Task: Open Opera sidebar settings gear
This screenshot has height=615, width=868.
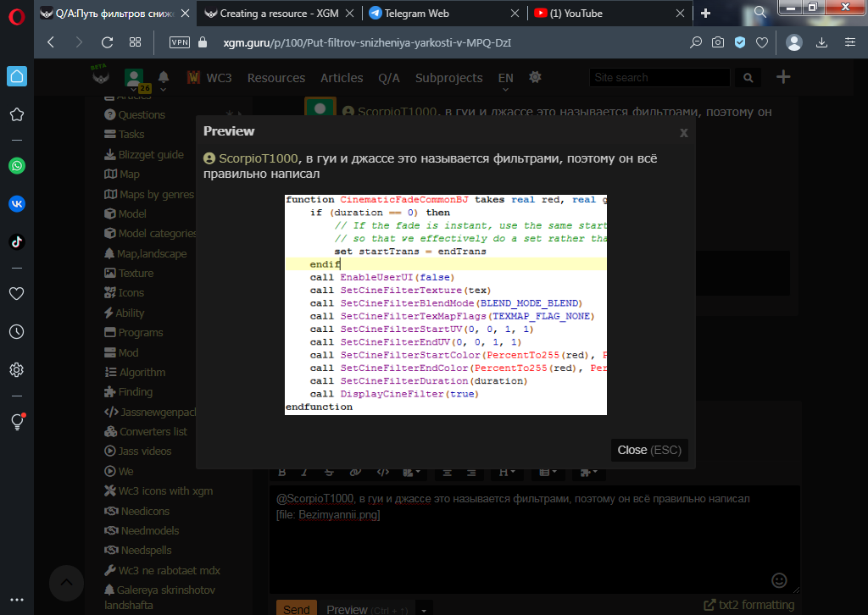Action: 17,370
